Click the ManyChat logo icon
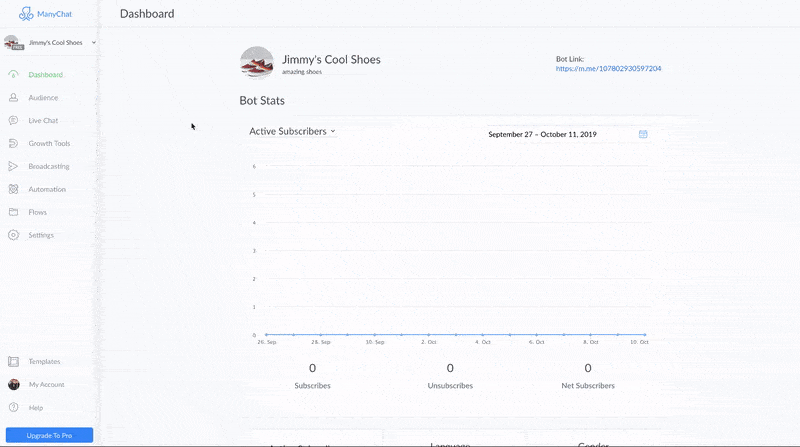The height and width of the screenshot is (447, 800). point(26,14)
